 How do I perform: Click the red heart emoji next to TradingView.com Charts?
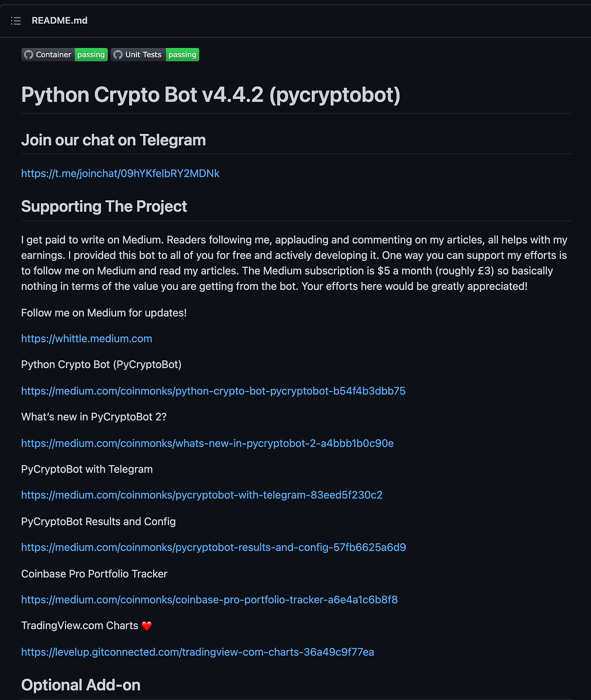(147, 626)
